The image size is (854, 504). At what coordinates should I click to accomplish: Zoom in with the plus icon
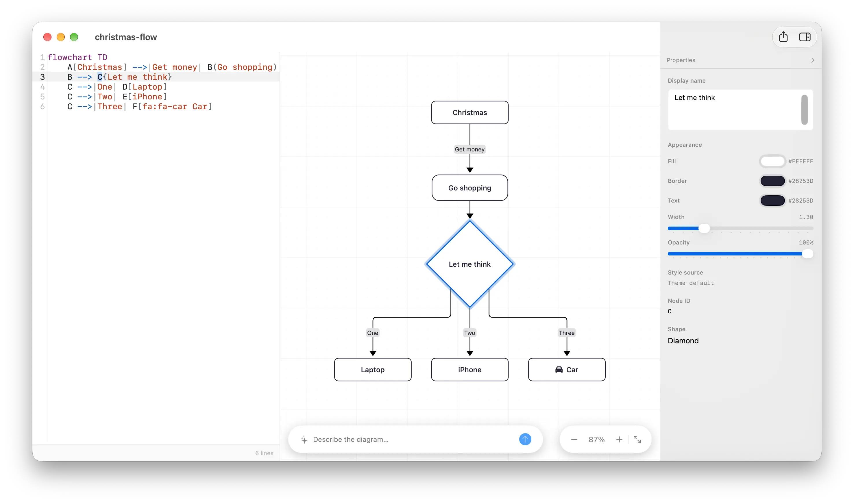[619, 440]
